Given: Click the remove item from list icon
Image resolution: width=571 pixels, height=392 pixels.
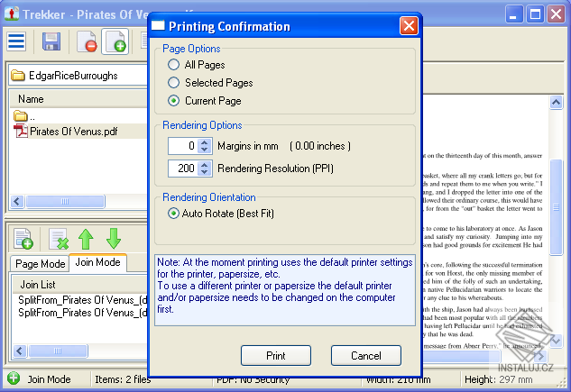Looking at the screenshot, I should pos(59,239).
